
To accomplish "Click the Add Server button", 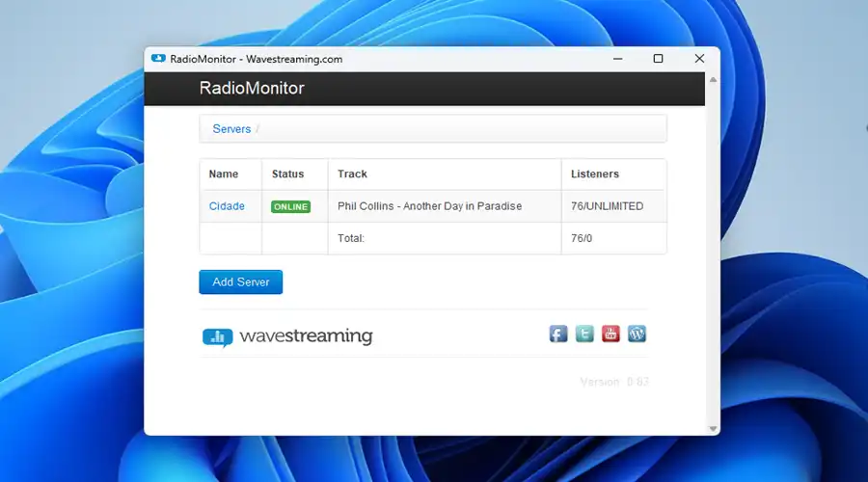I will (x=241, y=282).
